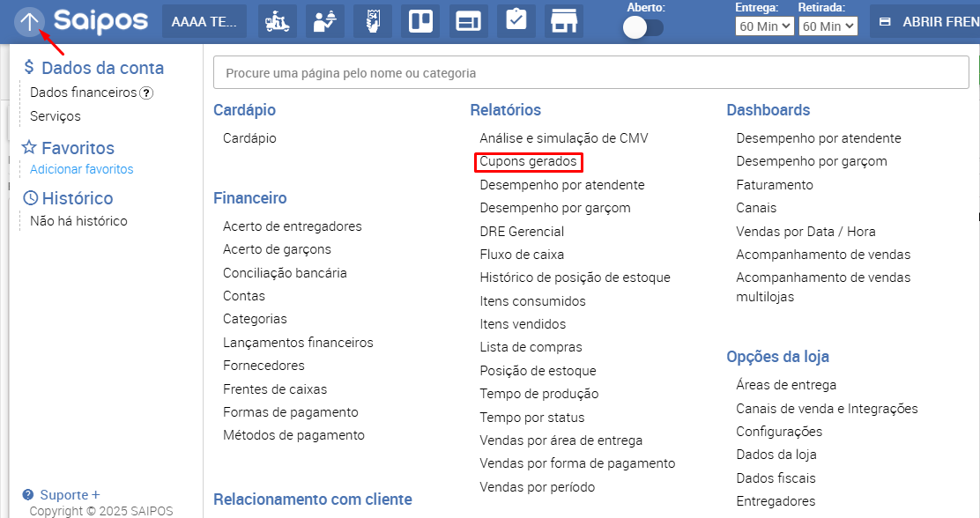This screenshot has height=518, width=980.
Task: Open the Posição de estoque report
Action: 538,371
